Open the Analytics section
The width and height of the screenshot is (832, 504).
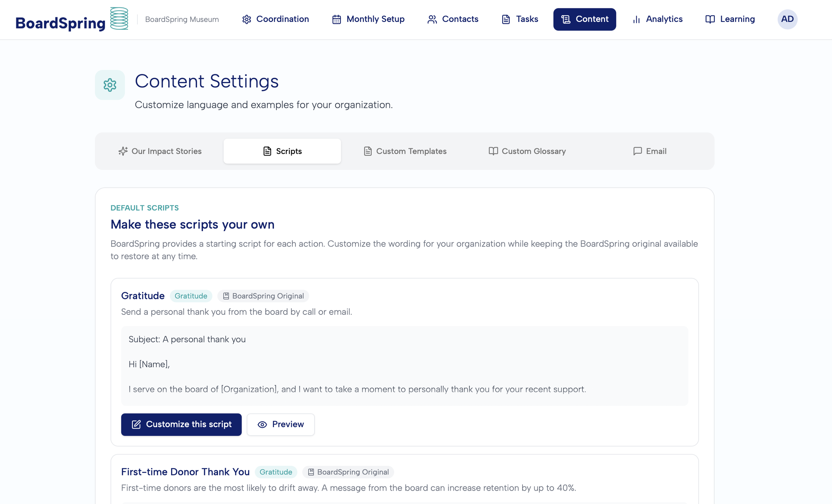pos(657,19)
